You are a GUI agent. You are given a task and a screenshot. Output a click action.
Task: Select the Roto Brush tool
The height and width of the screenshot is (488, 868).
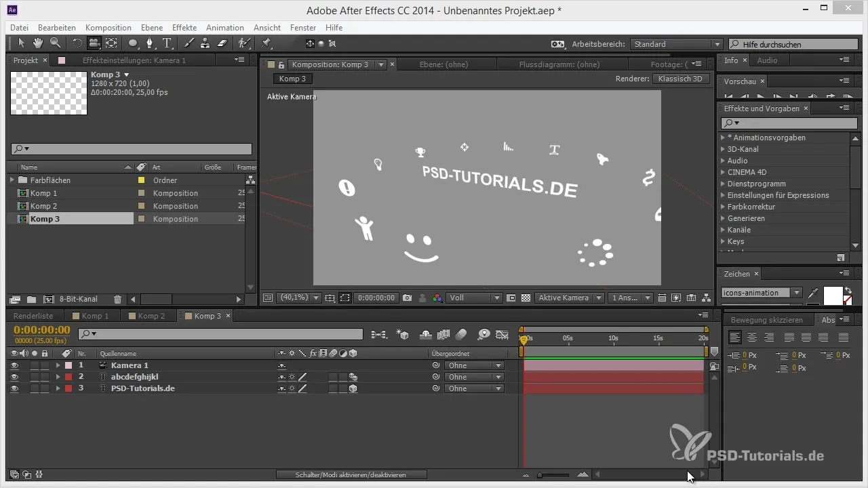click(243, 43)
